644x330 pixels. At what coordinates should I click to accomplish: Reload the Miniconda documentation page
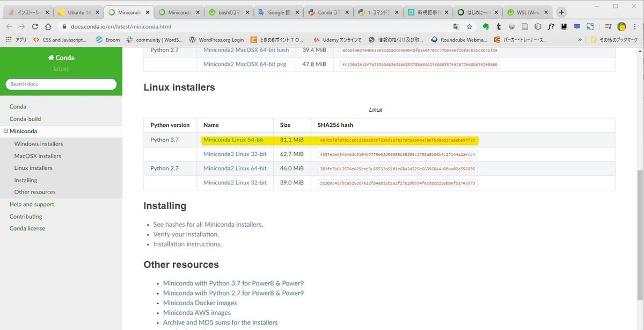pyautogui.click(x=35, y=26)
